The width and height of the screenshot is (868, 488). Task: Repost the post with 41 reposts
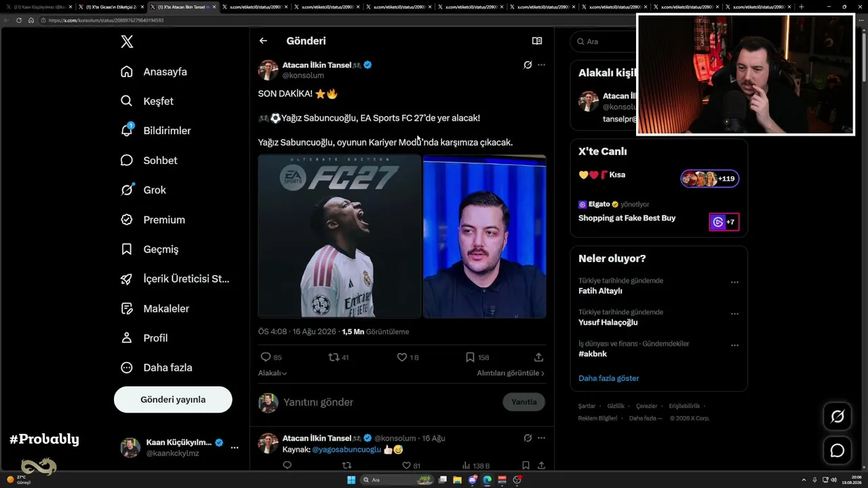[x=338, y=357]
